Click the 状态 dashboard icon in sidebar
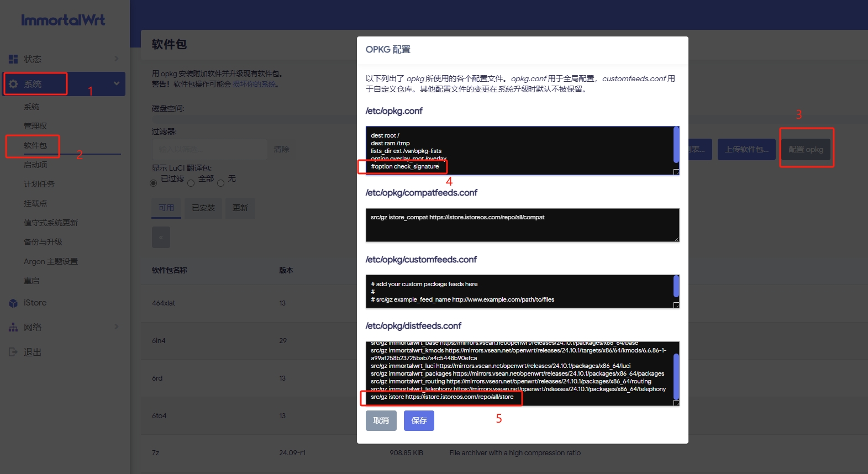The height and width of the screenshot is (474, 868). click(x=13, y=59)
